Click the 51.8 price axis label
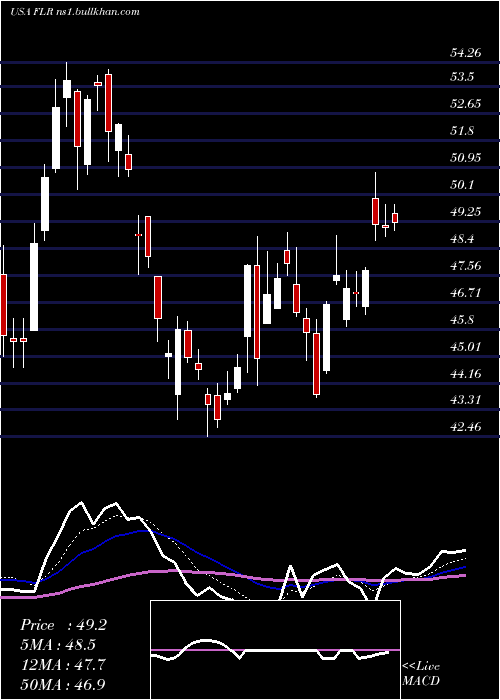The height and width of the screenshot is (700, 500). [x=462, y=131]
